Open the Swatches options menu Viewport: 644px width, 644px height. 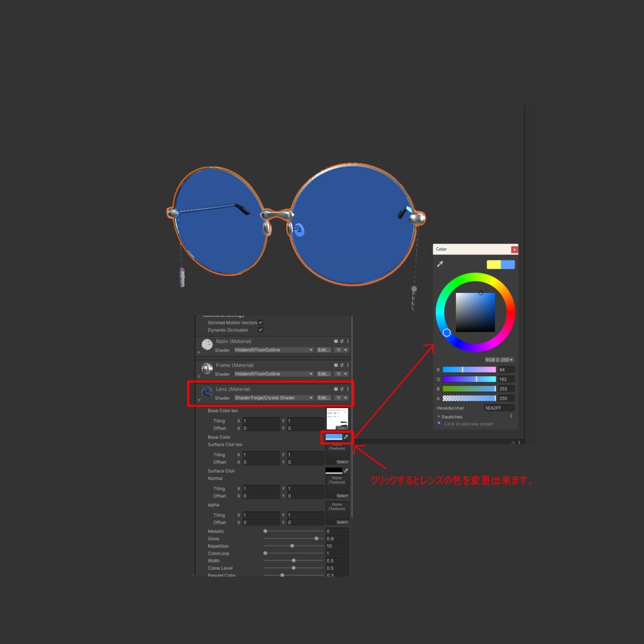pyautogui.click(x=511, y=416)
